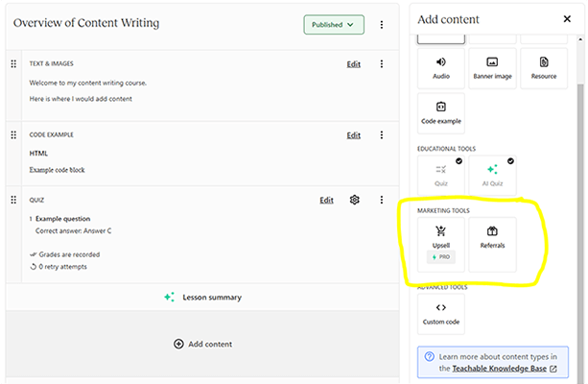588x384 pixels.
Task: Edit the Quiz block
Action: 327,200
